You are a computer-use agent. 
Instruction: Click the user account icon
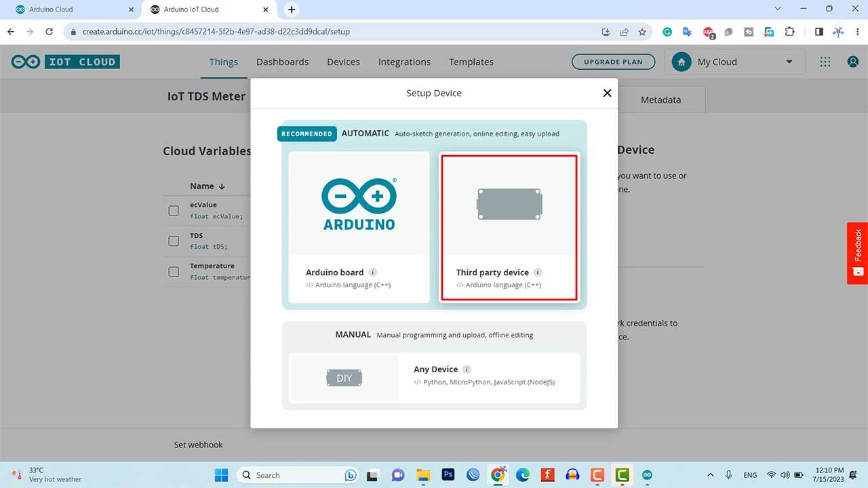click(x=852, y=62)
